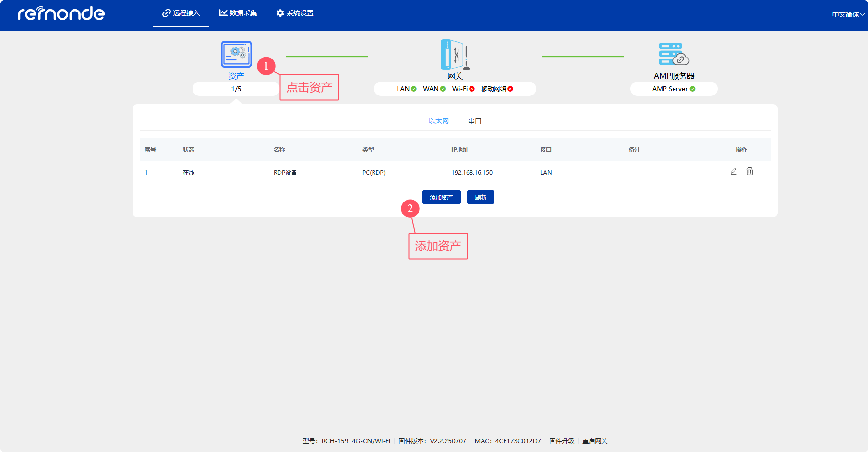The image size is (868, 452).
Task: Click the 移动网络 red status indicator
Action: [510, 89]
